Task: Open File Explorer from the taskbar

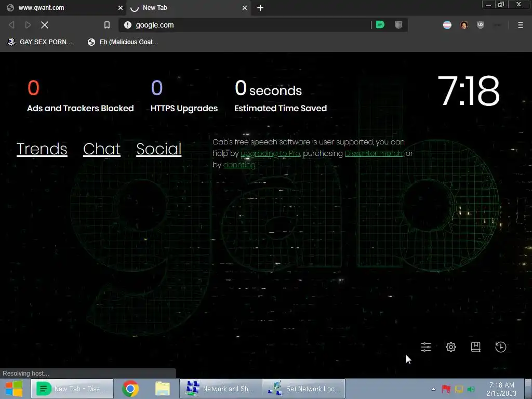Action: (x=163, y=389)
